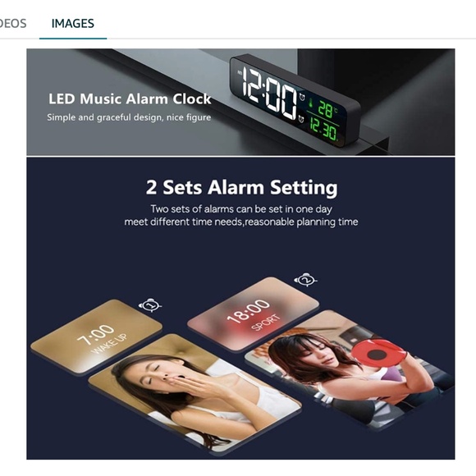The width and height of the screenshot is (476, 476).
Task: Open the partially visible VIDEOS tab
Action: [x=13, y=24]
